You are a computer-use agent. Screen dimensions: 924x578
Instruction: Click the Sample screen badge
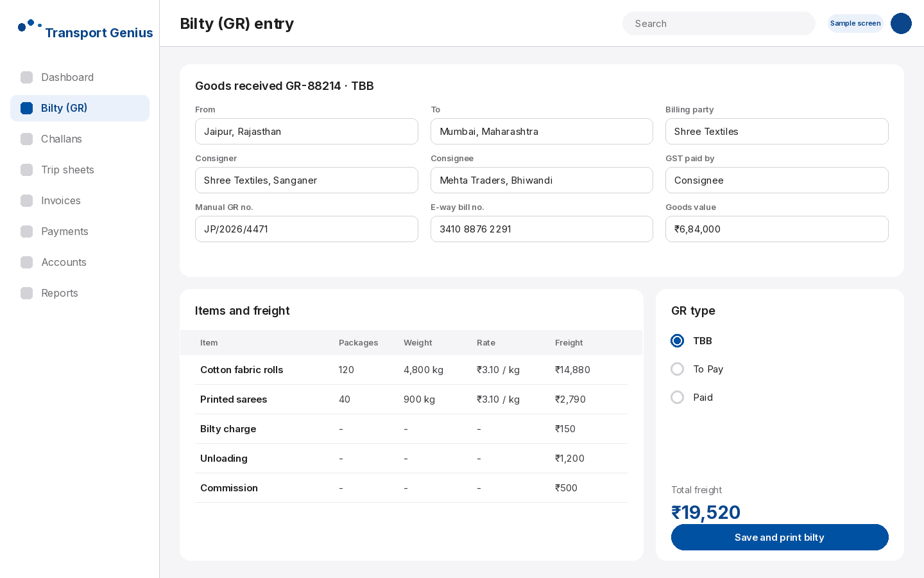[855, 23]
